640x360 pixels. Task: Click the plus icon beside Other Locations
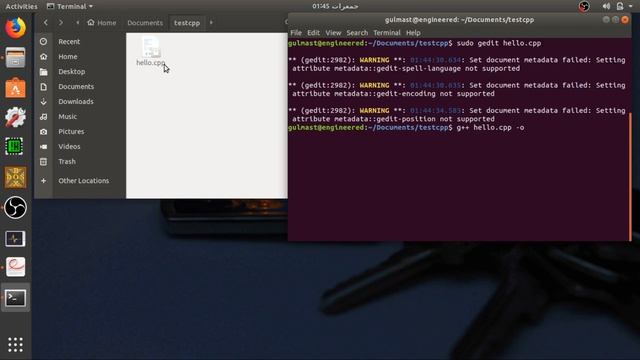click(x=43, y=181)
